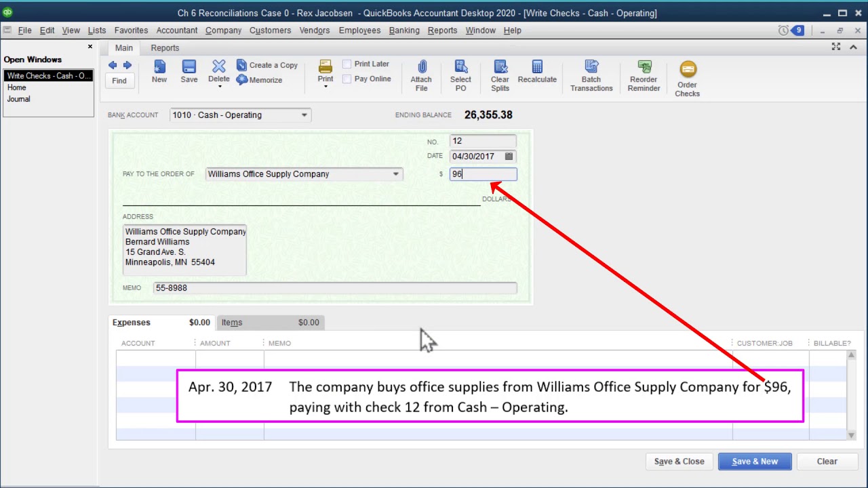Click the Order Checks icon

pyautogui.click(x=688, y=69)
